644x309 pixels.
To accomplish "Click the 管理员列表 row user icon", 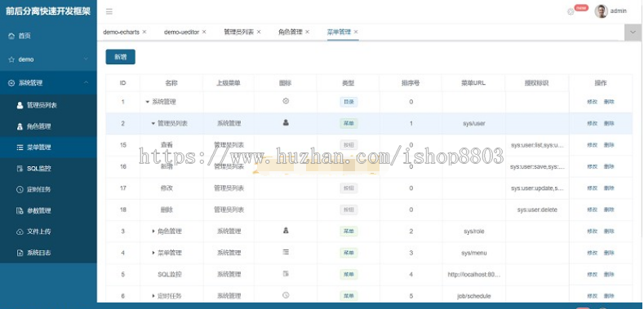I will pos(286,122).
